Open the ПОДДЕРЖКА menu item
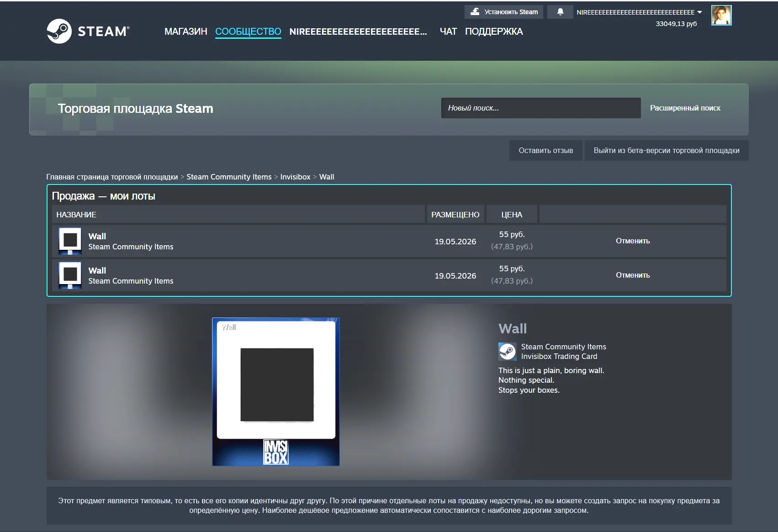The image size is (778, 532). pyautogui.click(x=494, y=32)
